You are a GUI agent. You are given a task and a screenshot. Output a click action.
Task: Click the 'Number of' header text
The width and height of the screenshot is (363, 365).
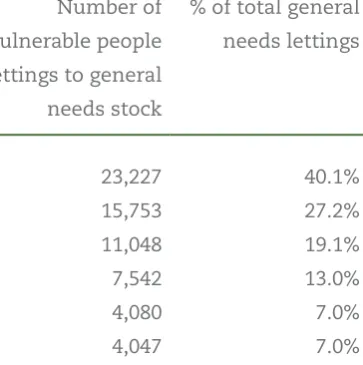pyautogui.click(x=109, y=8)
